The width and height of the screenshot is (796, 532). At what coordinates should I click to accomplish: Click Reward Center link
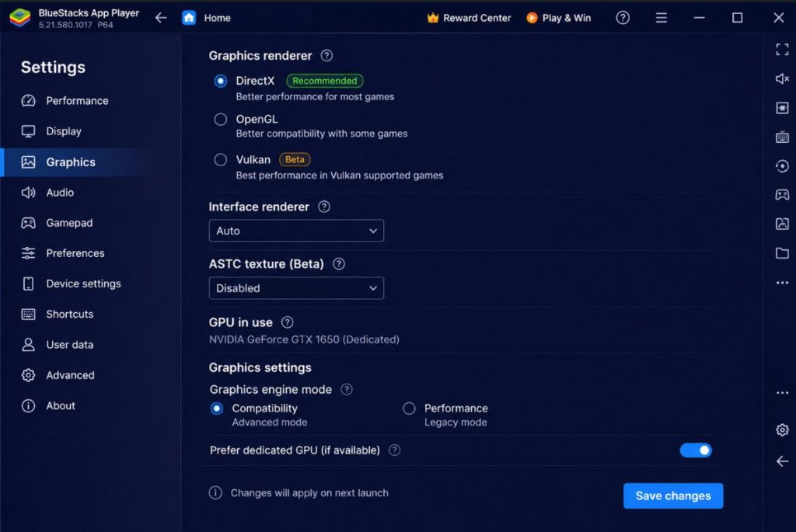477,19
